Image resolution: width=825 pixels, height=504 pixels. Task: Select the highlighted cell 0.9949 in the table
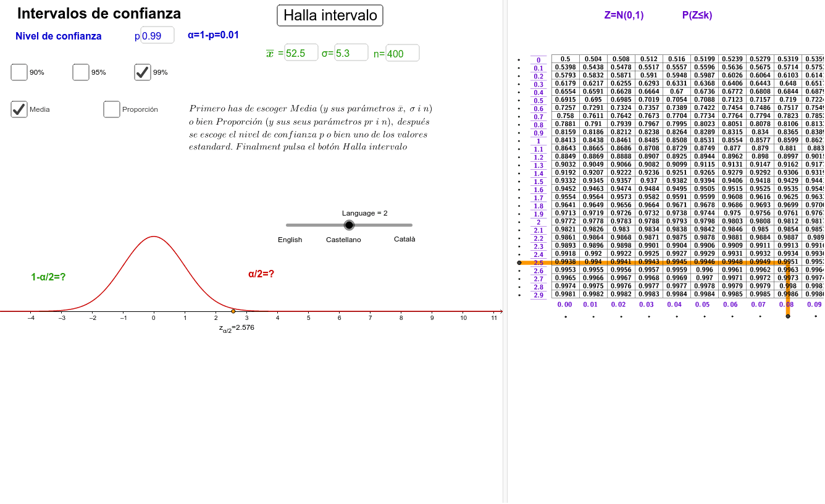[759, 262]
